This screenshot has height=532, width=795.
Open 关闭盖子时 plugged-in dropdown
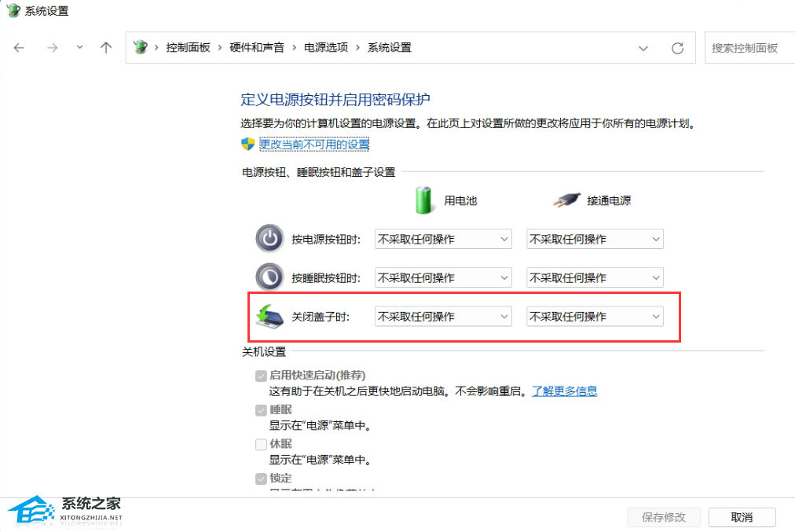click(x=595, y=317)
